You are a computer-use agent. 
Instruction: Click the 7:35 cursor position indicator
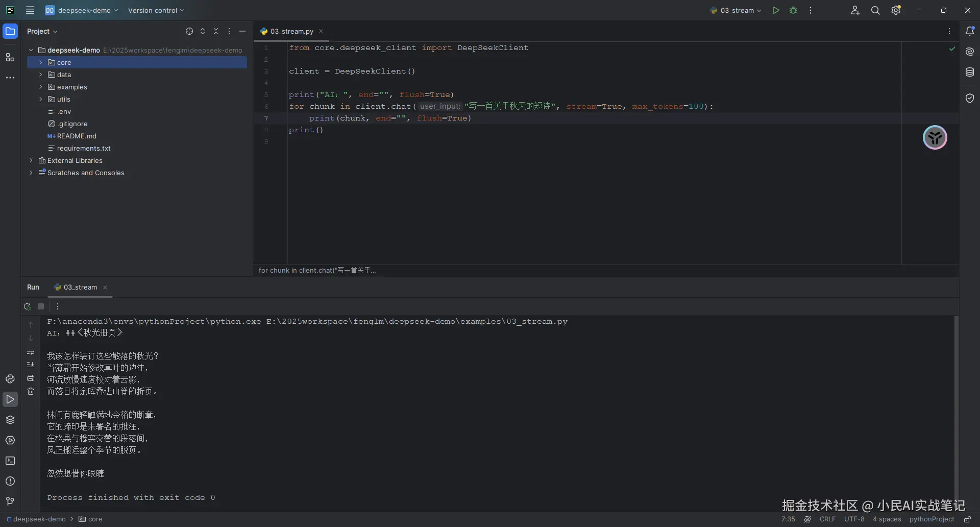[788, 519]
